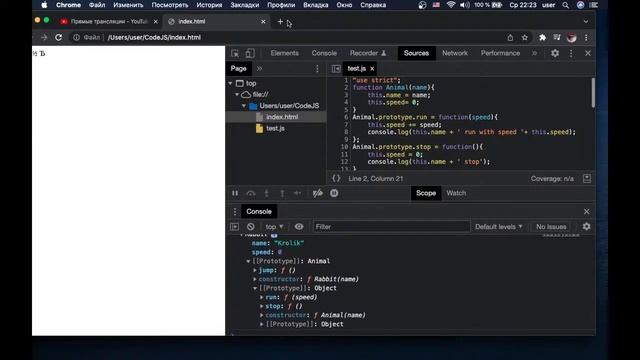
Task: Switch to the Console tab
Action: pos(324,53)
